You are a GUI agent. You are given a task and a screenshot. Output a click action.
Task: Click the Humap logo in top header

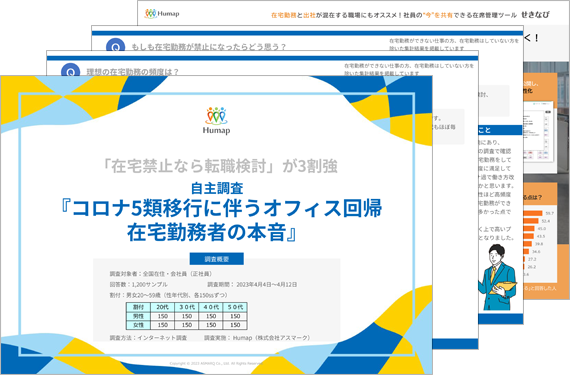coord(162,14)
